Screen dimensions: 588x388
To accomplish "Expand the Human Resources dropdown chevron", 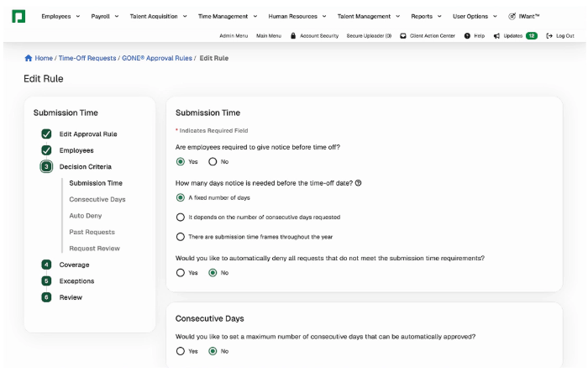I will (324, 16).
